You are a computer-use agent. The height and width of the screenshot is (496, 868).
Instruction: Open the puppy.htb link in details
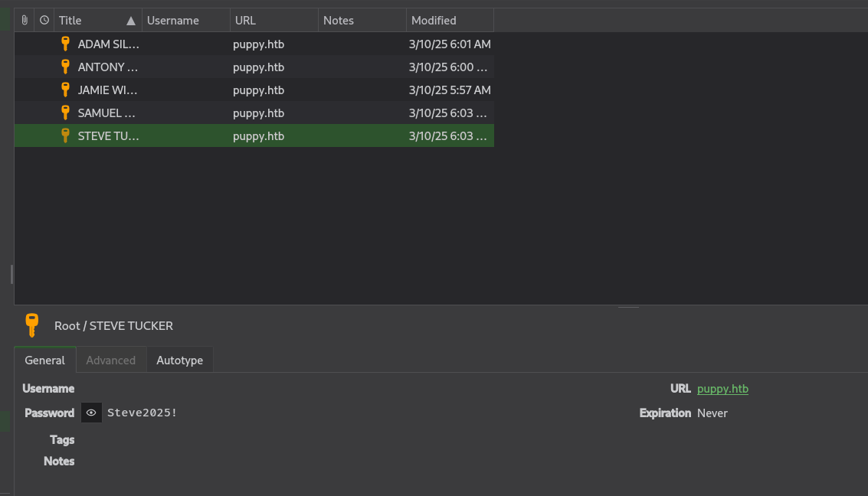722,389
